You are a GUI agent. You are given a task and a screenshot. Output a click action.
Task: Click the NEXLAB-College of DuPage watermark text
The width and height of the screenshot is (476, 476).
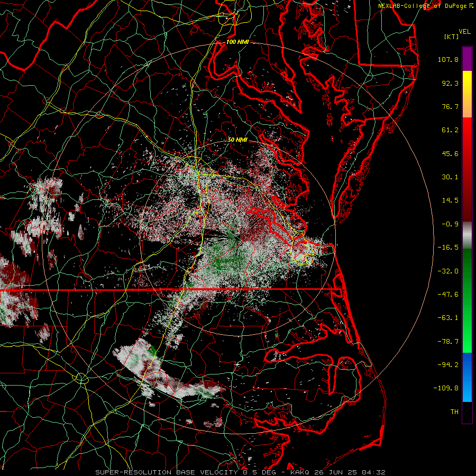click(426, 6)
